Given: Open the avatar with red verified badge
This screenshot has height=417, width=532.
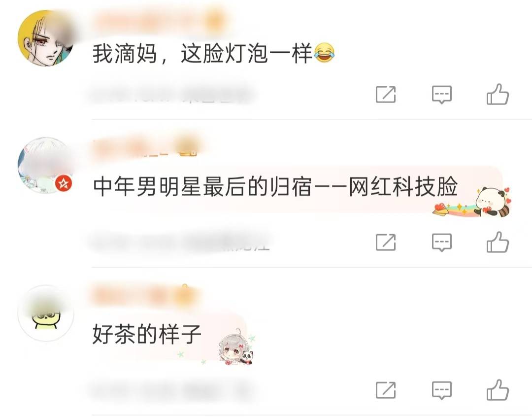Looking at the screenshot, I should click(46, 165).
